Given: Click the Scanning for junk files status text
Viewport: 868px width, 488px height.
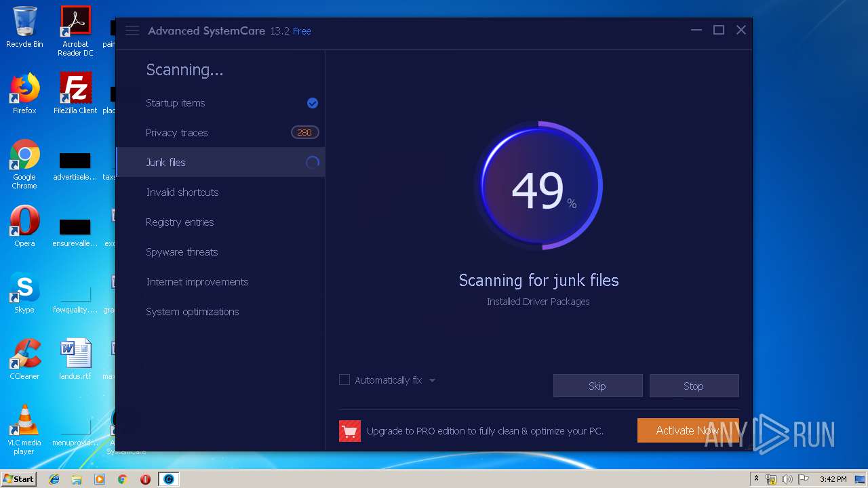Looking at the screenshot, I should tap(538, 280).
